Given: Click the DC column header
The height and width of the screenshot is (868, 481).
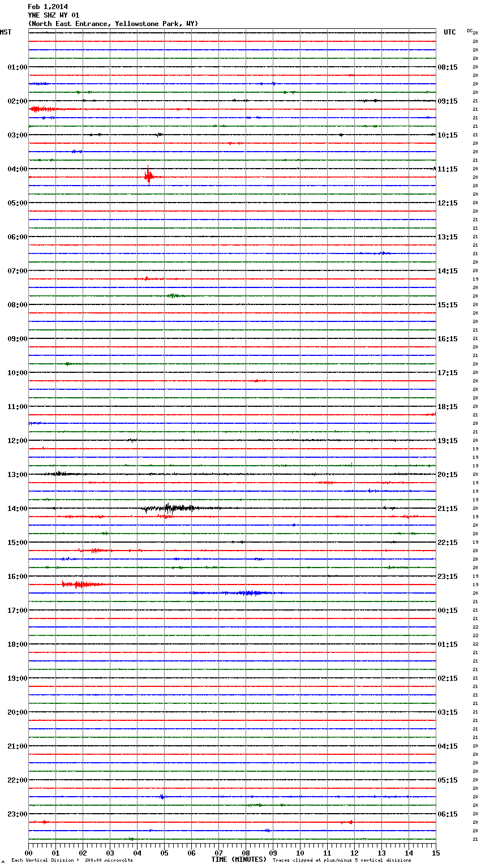Looking at the screenshot, I should pyautogui.click(x=470, y=31).
